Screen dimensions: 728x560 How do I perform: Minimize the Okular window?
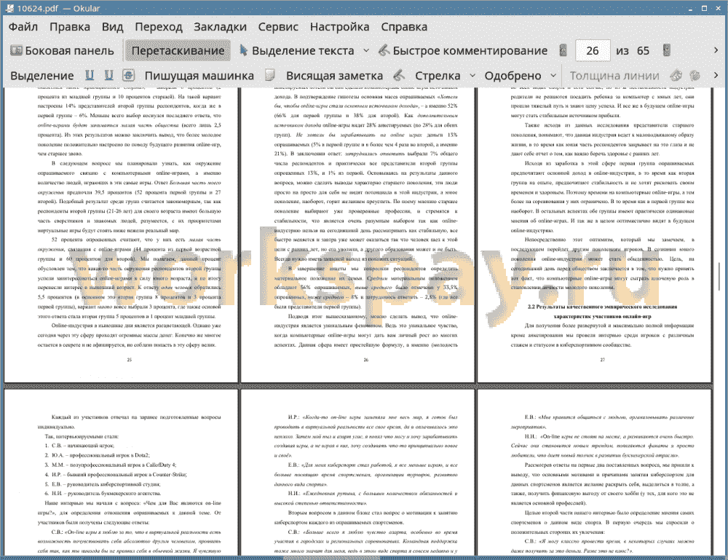690,9
